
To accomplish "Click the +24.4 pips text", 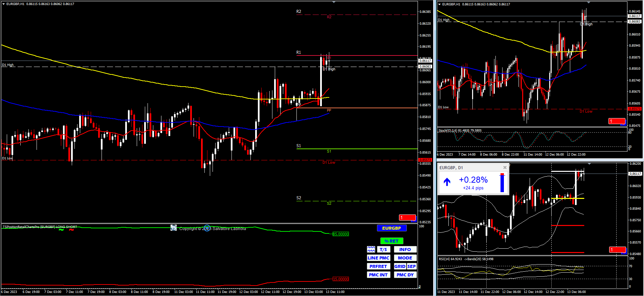I will tap(473, 188).
